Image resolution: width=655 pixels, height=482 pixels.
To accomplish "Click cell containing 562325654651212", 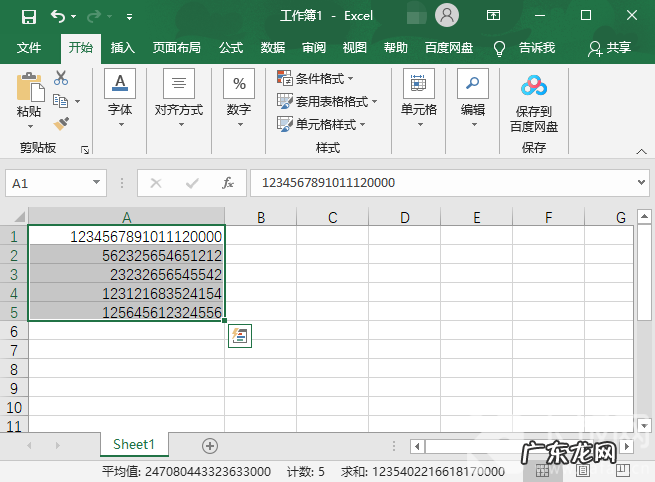I will click(127, 255).
